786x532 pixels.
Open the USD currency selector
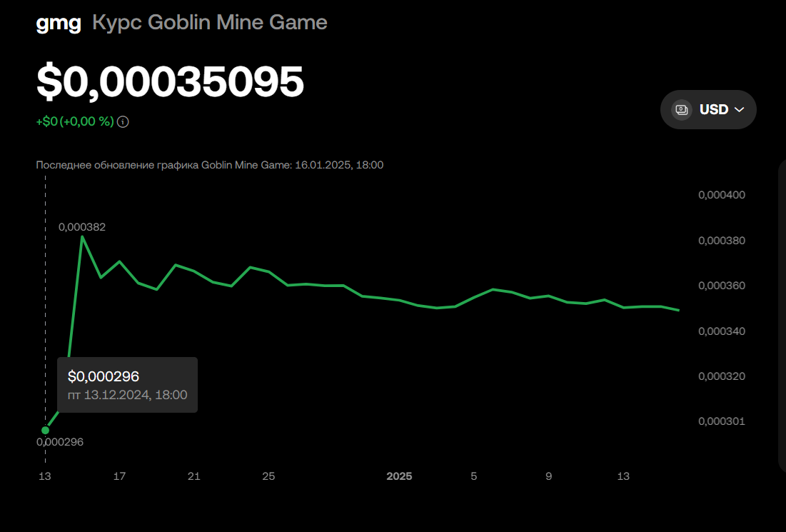(708, 110)
